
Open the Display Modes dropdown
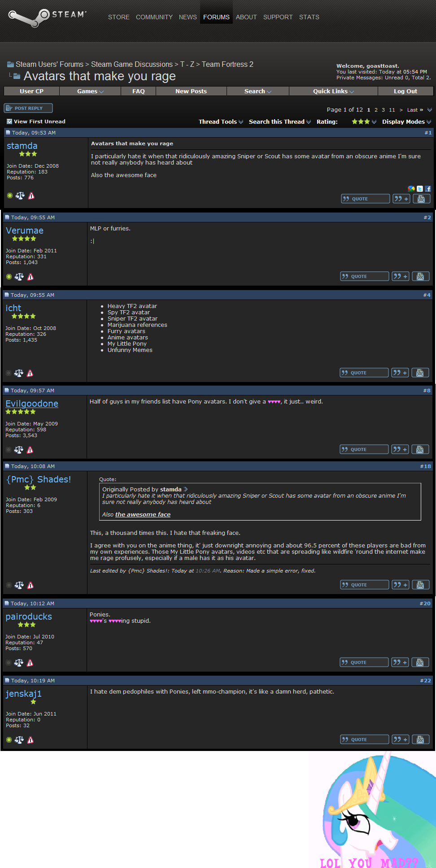[x=406, y=122]
